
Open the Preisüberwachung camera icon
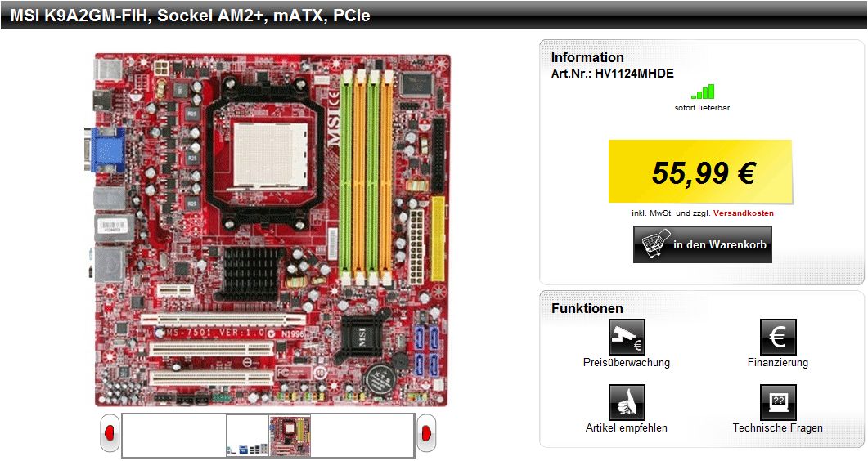[627, 338]
